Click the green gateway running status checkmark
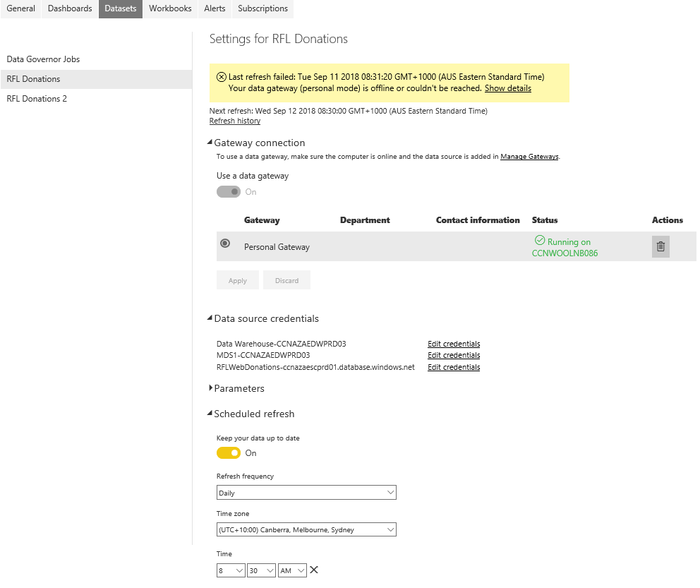The width and height of the screenshot is (700, 588). (x=540, y=240)
